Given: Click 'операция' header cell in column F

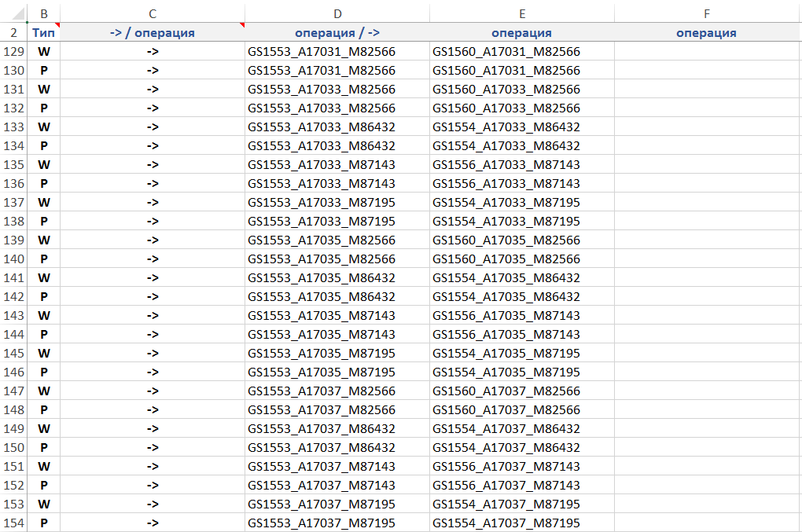Looking at the screenshot, I should click(x=706, y=33).
